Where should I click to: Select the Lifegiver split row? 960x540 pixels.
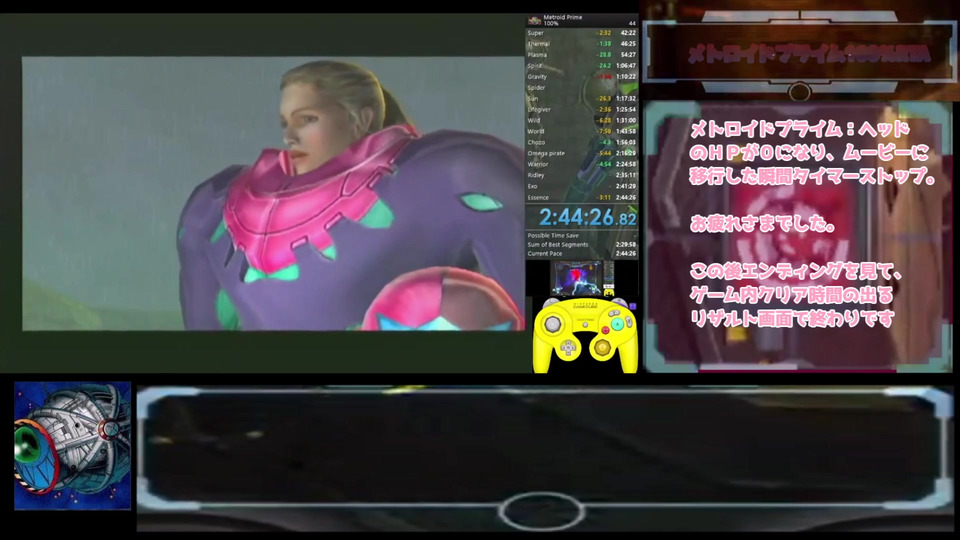point(582,110)
